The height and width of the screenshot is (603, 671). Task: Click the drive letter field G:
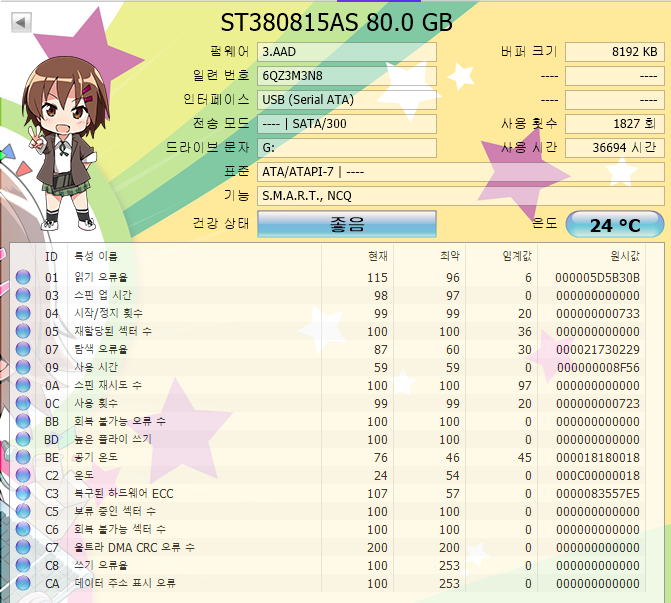click(347, 148)
